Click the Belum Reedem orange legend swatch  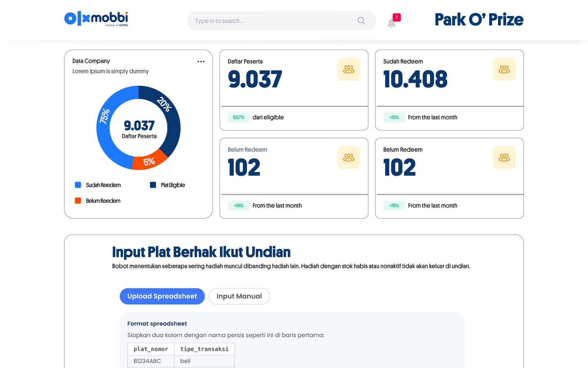pos(78,201)
